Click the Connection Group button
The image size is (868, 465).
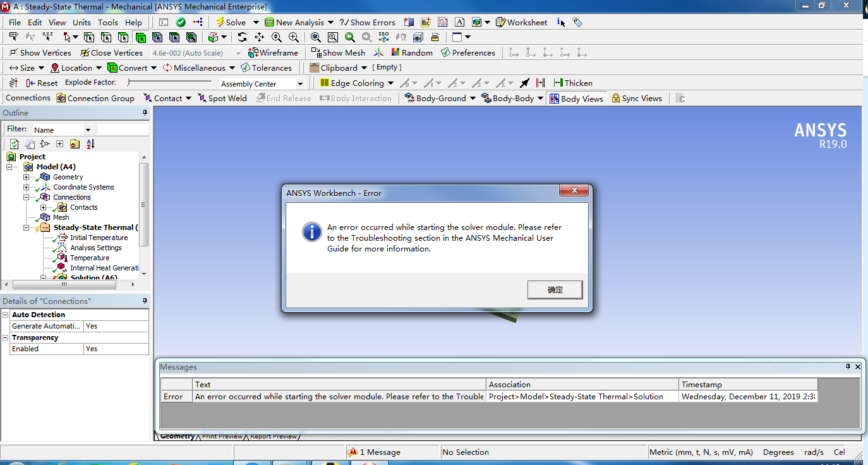(95, 98)
